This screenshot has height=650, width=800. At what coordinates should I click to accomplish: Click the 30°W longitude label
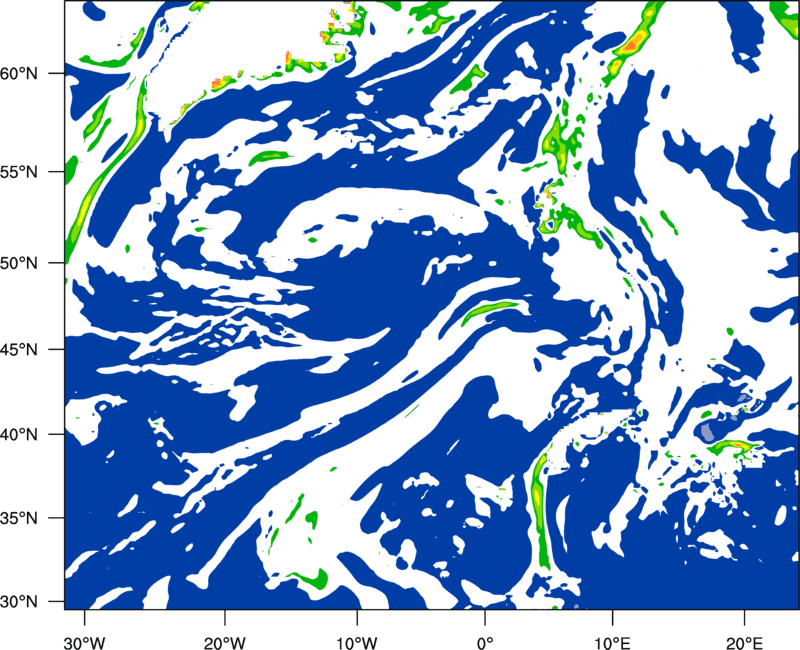pos(85,643)
